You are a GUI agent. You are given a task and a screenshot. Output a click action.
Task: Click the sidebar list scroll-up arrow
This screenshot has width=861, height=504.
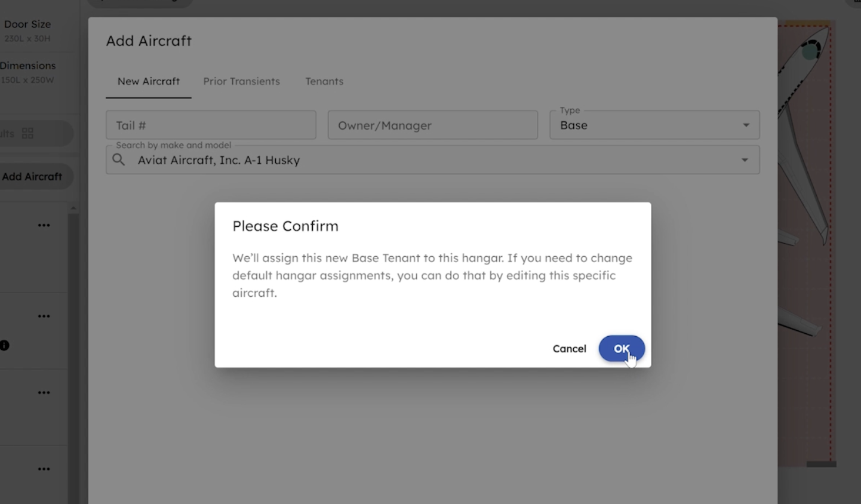pos(73,208)
